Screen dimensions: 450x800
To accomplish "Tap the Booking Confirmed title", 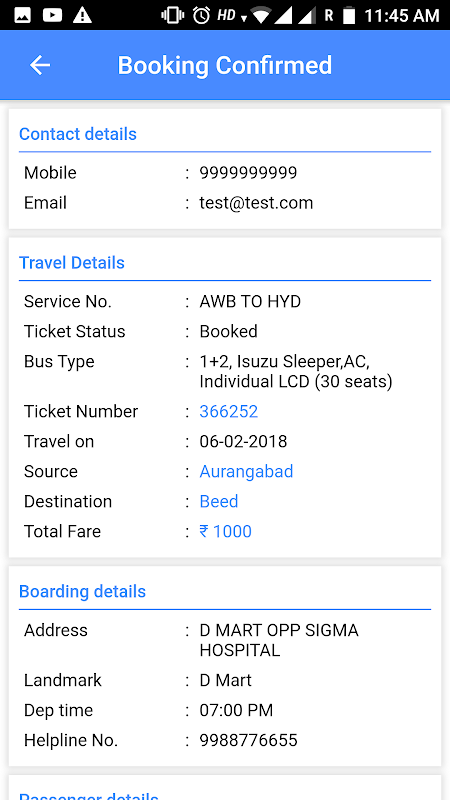I will pos(224,65).
